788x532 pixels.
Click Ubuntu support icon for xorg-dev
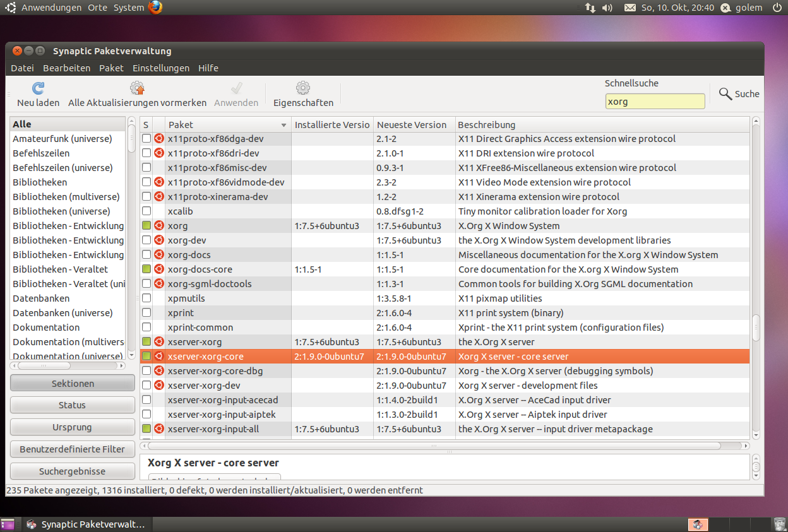click(x=159, y=240)
